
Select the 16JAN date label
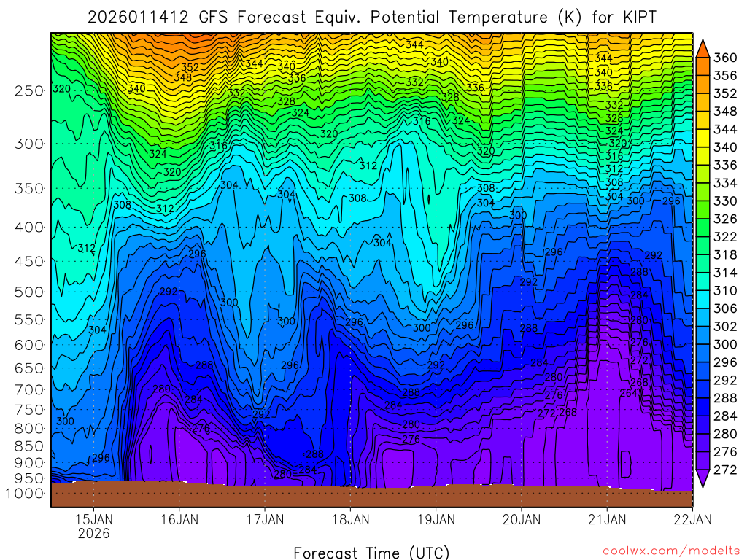(x=179, y=519)
